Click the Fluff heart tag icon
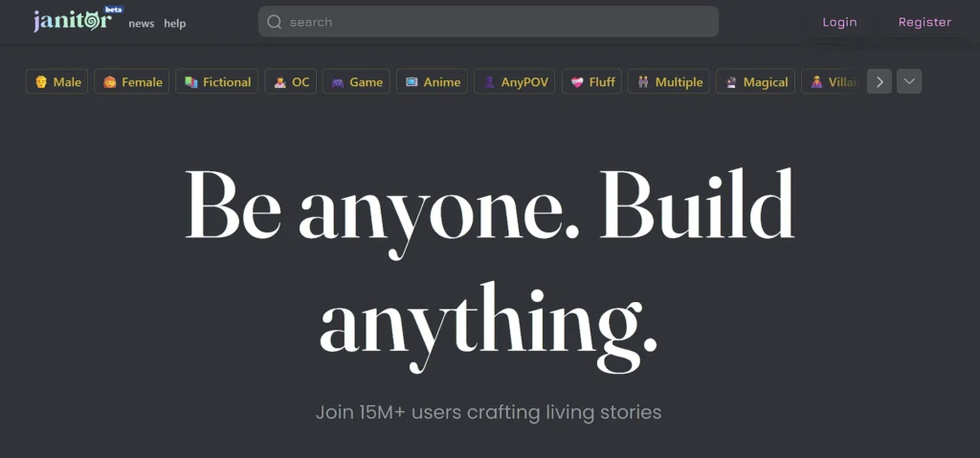 point(577,82)
